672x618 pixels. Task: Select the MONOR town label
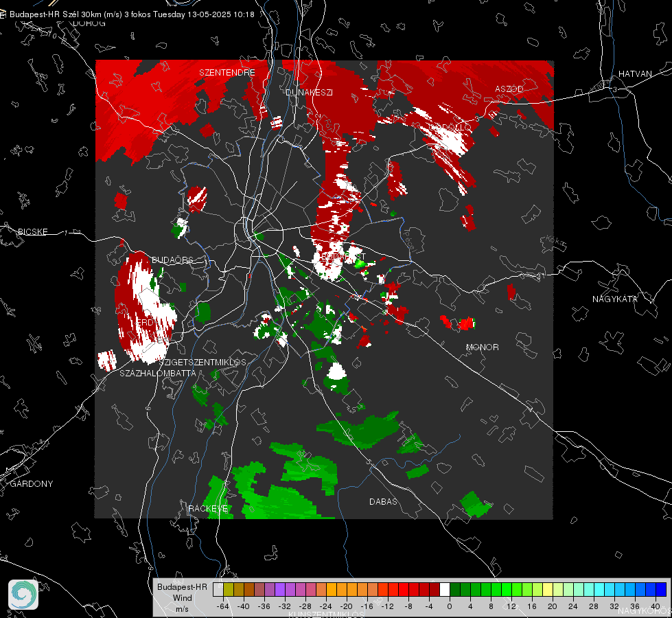pyautogui.click(x=482, y=347)
